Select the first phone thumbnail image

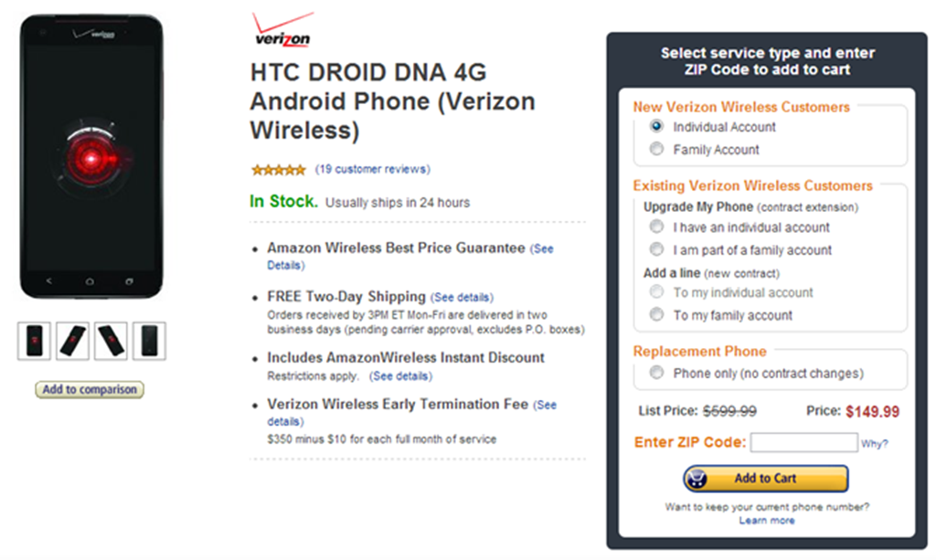tap(36, 341)
